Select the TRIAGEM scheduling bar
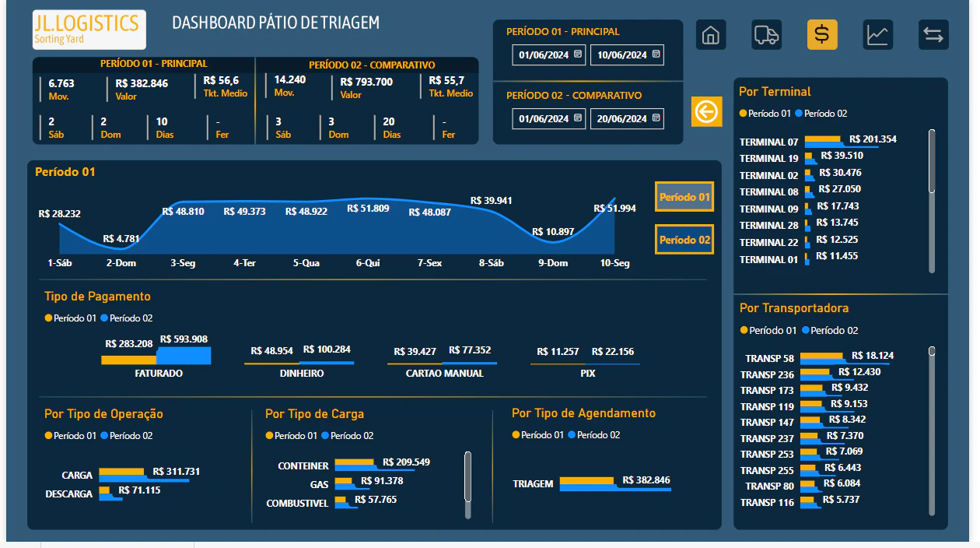The image size is (980, 548). click(x=615, y=483)
